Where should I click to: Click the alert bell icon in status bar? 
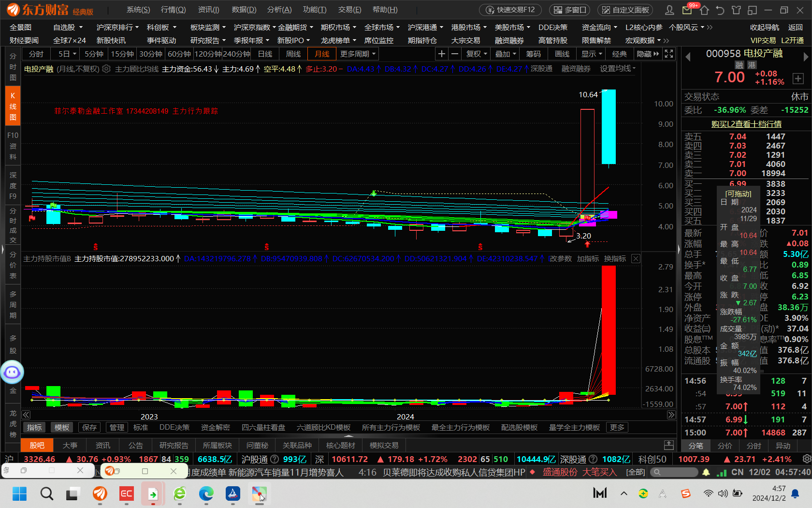[706, 472]
